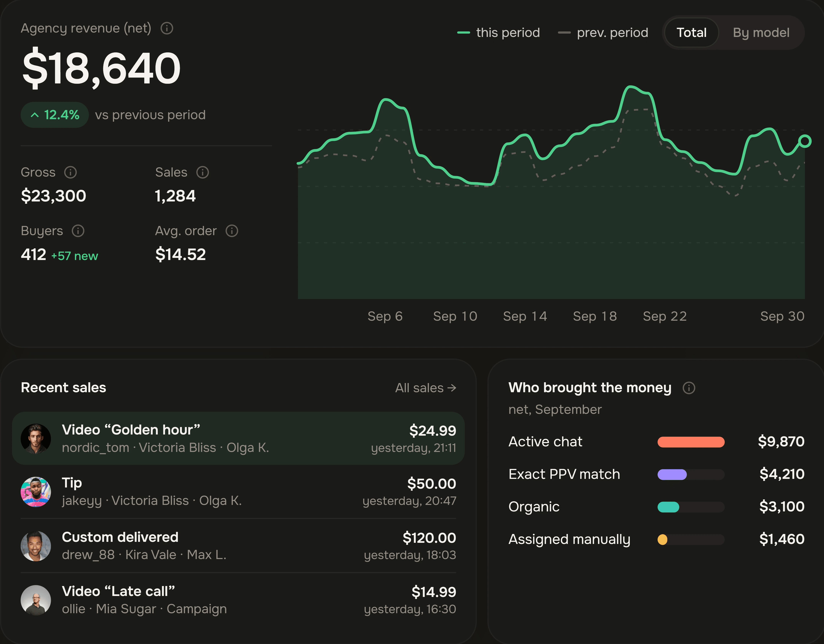
Task: Click the Active chat orange bar
Action: [x=691, y=442]
